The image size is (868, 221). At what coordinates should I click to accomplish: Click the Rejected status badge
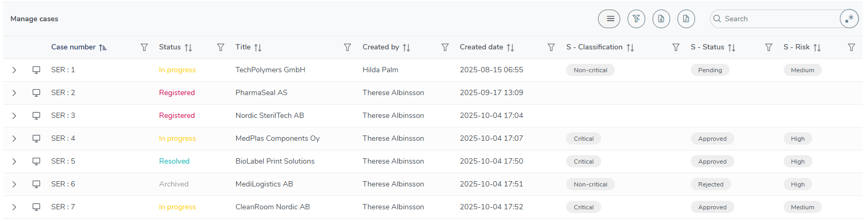coord(710,184)
